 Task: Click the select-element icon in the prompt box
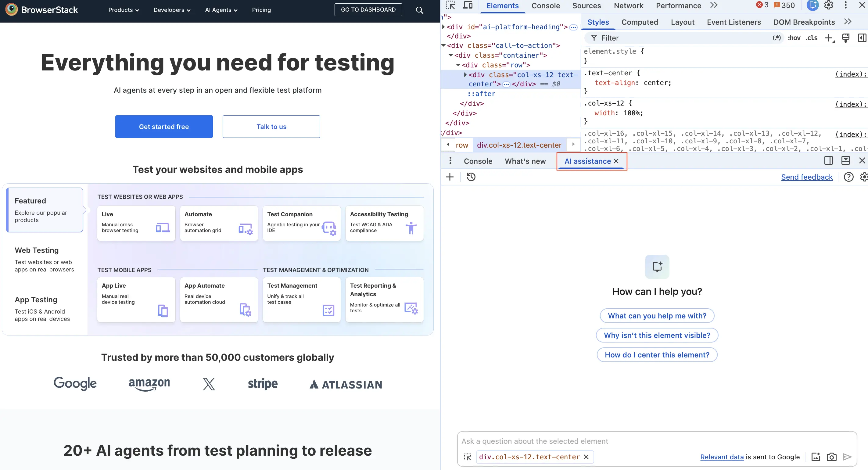(467, 457)
